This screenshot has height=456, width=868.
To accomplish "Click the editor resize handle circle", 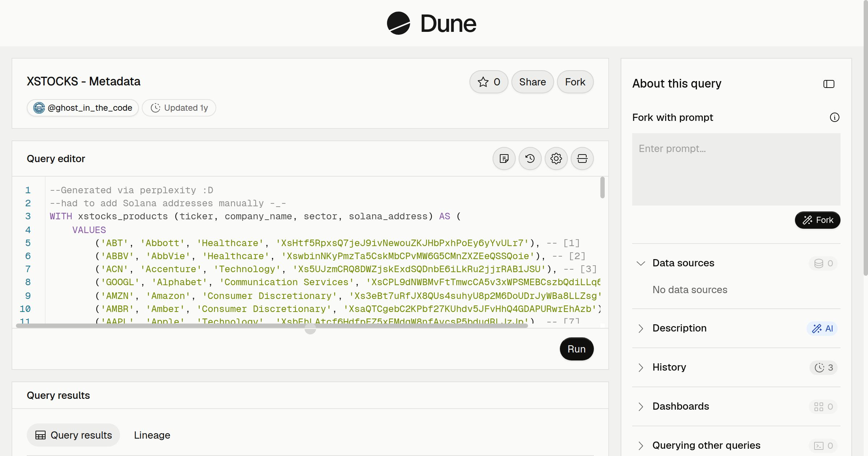I will (310, 329).
